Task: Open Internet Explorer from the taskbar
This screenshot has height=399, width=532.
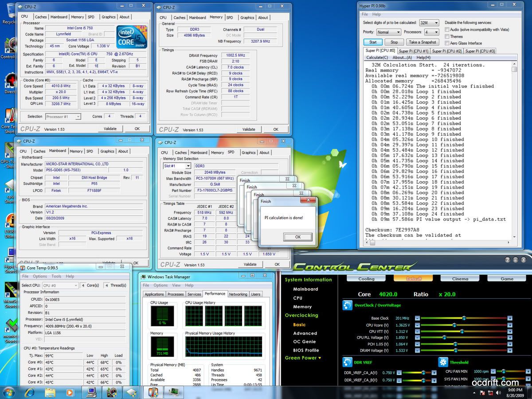Action: [x=30, y=392]
